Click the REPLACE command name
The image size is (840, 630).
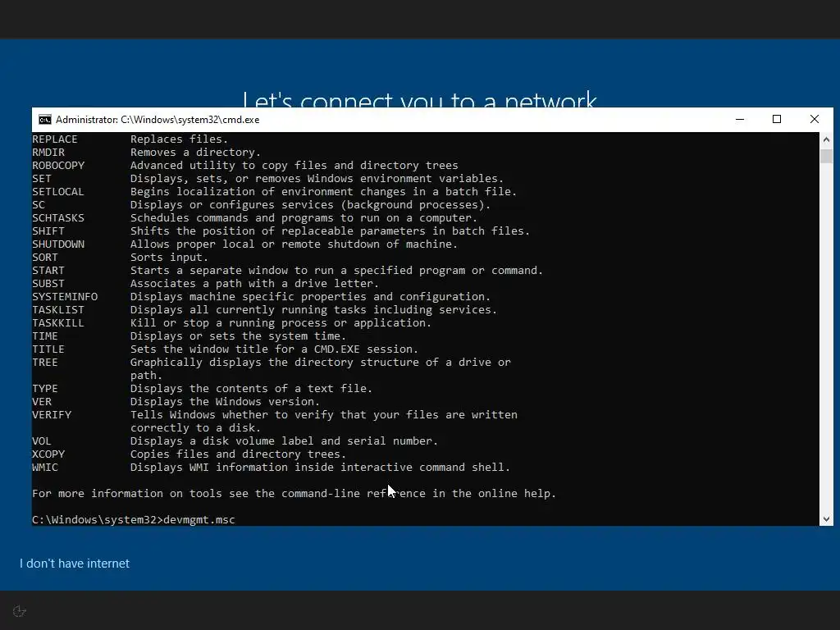(55, 139)
